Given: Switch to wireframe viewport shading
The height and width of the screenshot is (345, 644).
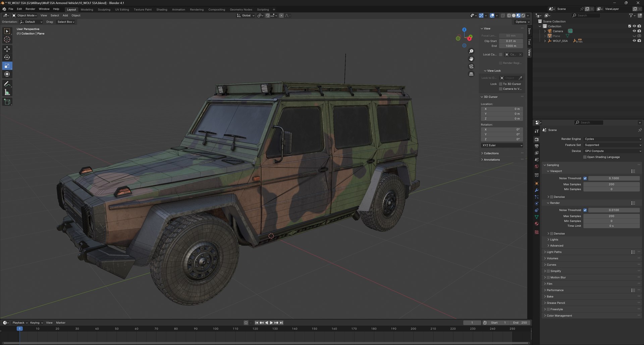Looking at the screenshot, I should click(x=509, y=15).
